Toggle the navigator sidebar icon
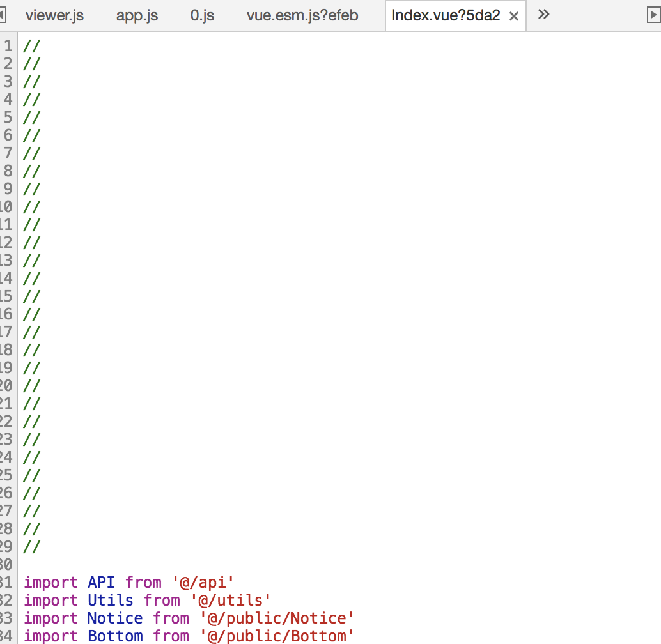Screen dimensions: 661x644 (x=3, y=15)
